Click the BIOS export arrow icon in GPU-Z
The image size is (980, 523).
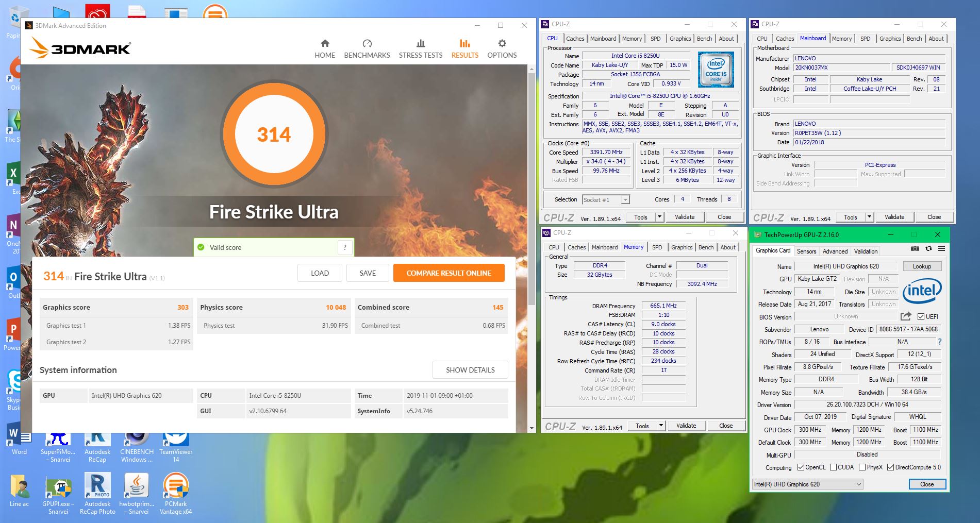[x=906, y=316]
